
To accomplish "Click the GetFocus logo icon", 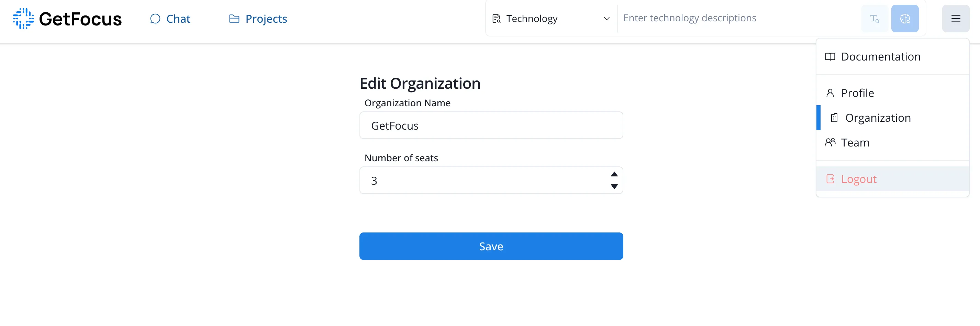I will pyautogui.click(x=23, y=18).
